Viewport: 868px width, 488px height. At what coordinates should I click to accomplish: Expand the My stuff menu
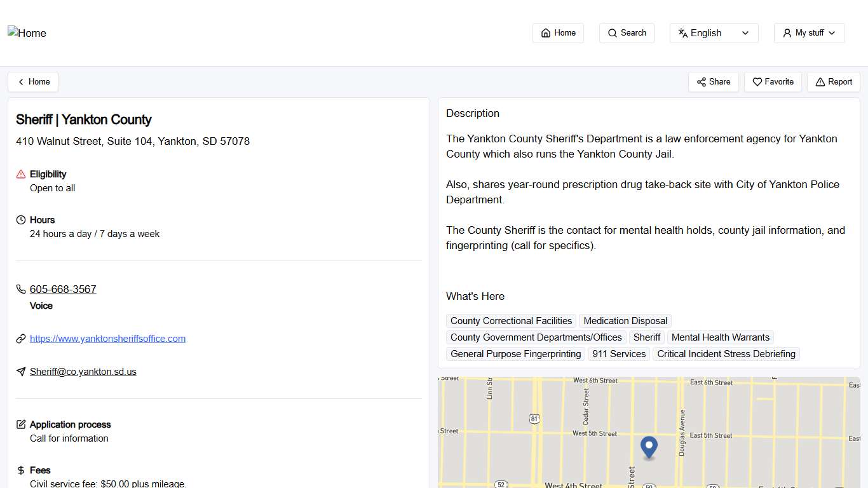pyautogui.click(x=809, y=32)
